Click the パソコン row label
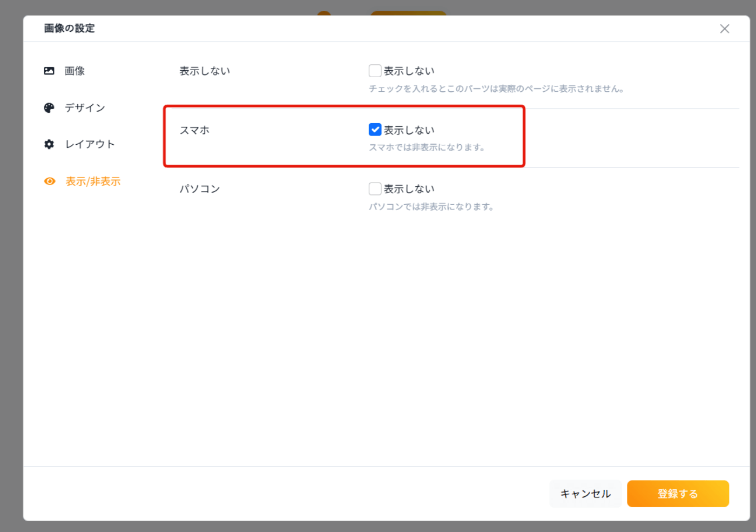The image size is (756, 532). [200, 188]
